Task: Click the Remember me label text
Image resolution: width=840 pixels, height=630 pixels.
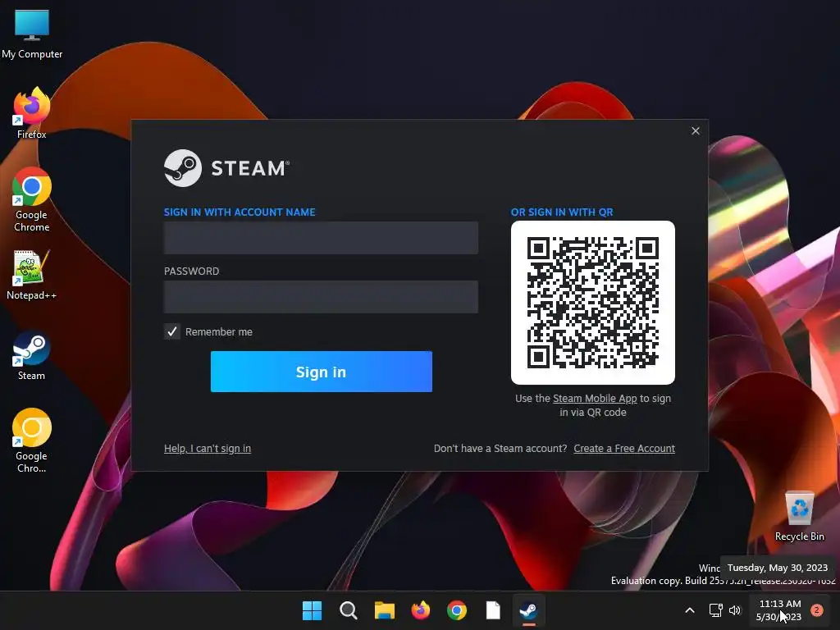Action: 218,332
